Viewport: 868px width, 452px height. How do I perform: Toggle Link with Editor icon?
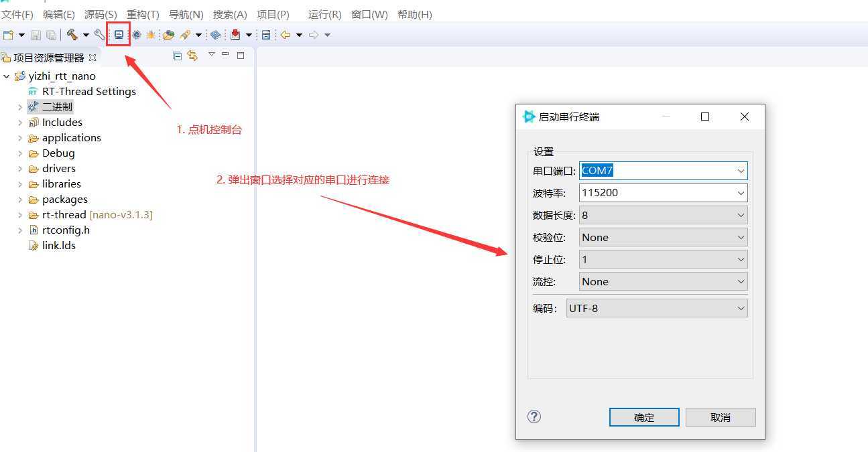click(x=192, y=56)
